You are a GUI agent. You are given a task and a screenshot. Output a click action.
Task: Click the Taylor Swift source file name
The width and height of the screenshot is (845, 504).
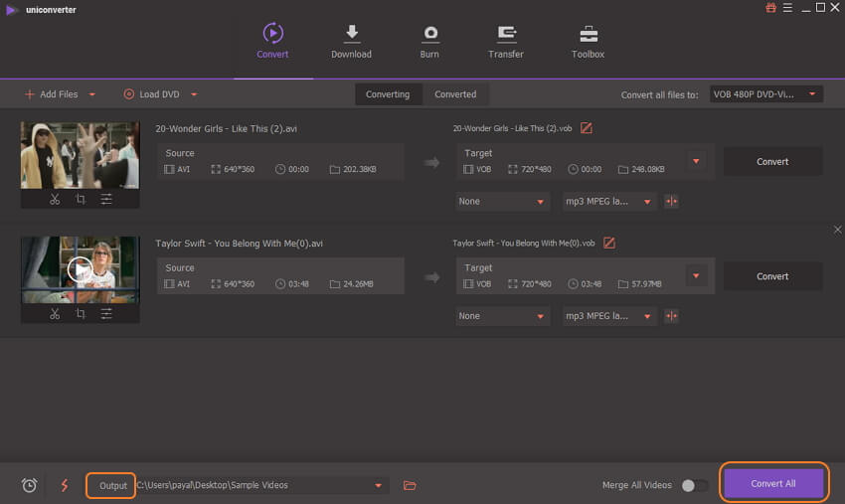click(x=240, y=244)
